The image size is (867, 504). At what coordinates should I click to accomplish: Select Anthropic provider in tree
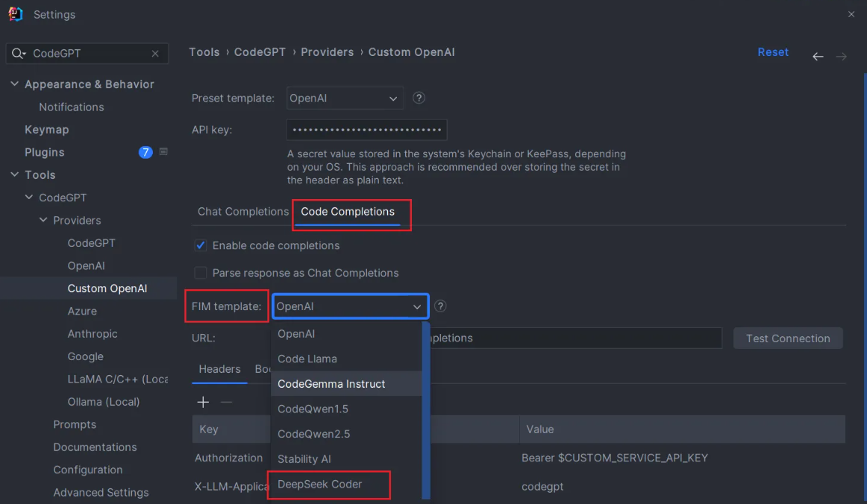[x=93, y=333]
